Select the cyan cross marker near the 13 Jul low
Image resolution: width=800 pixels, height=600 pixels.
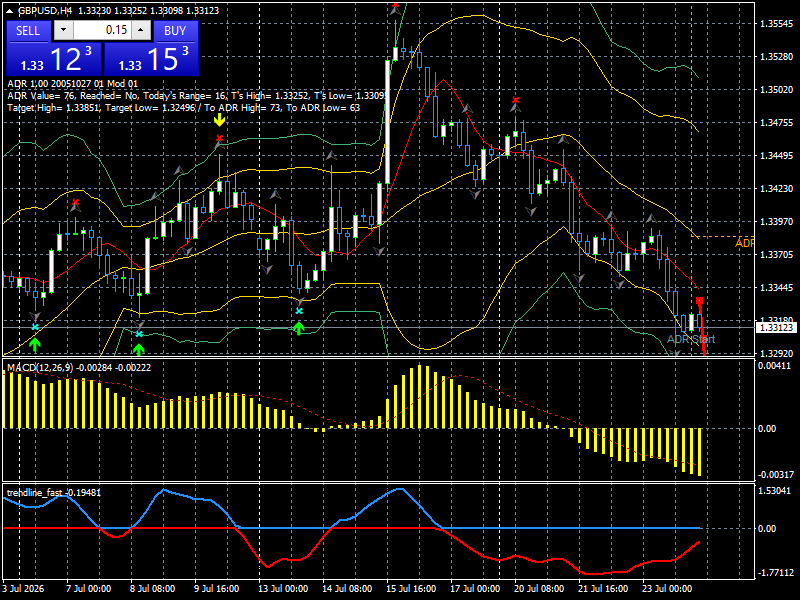[299, 311]
